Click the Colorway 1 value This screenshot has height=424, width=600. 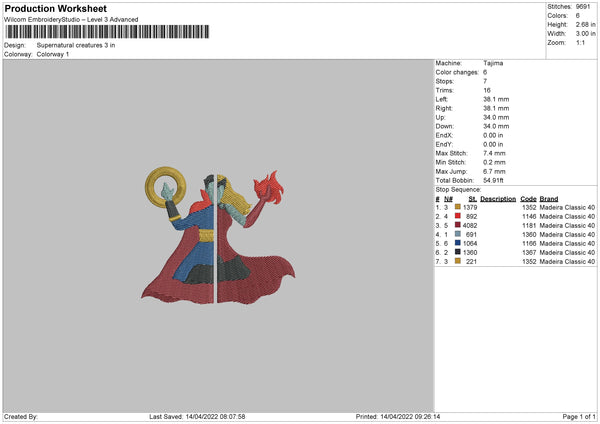coord(53,54)
